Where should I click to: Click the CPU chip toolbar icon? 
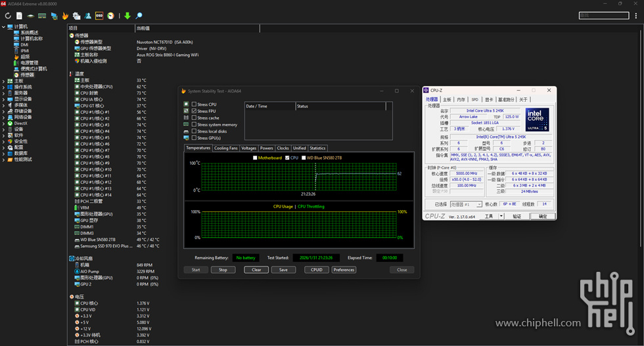pos(30,16)
